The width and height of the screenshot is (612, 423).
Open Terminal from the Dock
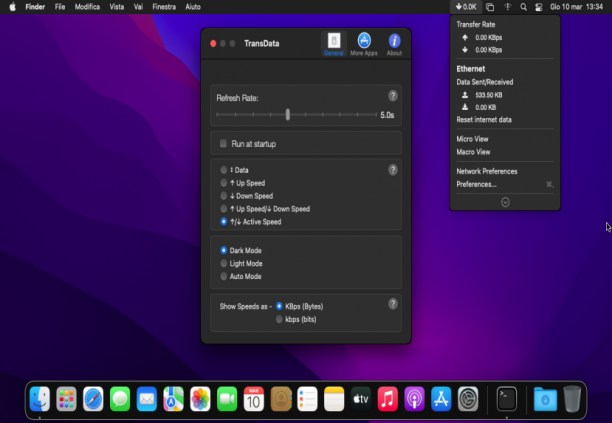(507, 399)
